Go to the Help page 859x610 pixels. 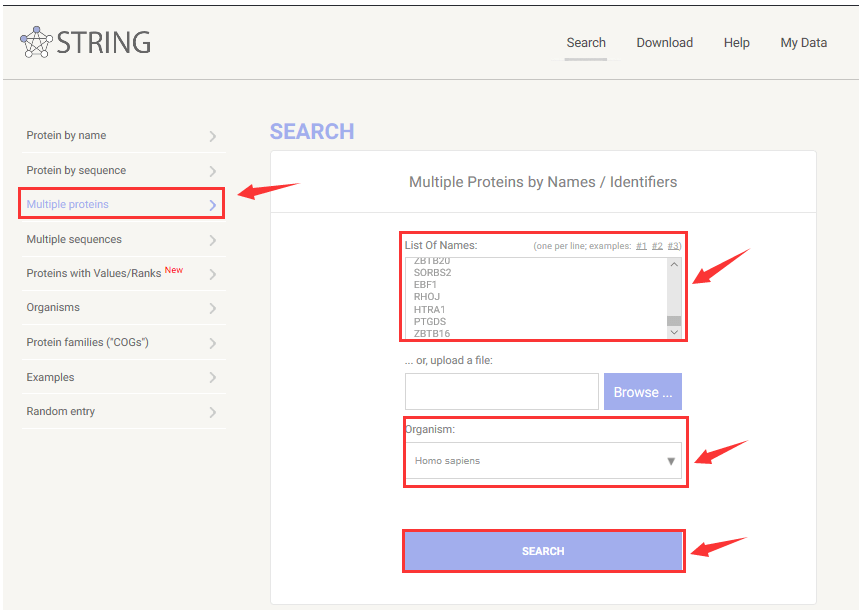pos(736,43)
